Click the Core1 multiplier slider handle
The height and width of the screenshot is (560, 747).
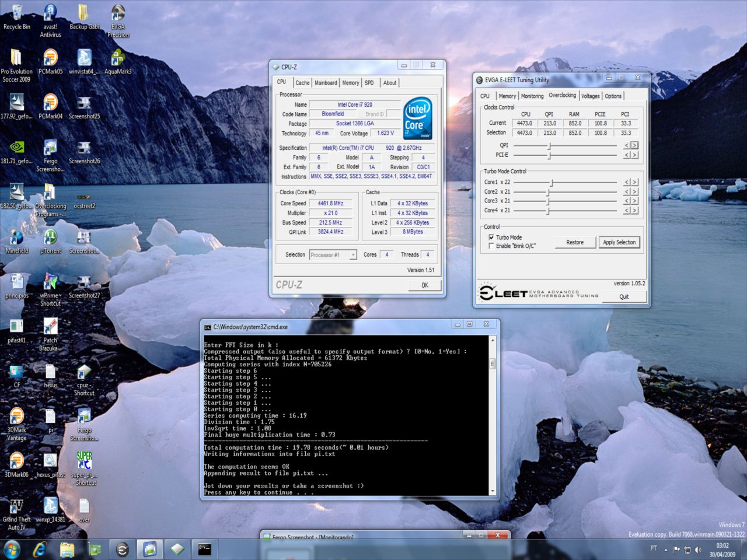[551, 182]
